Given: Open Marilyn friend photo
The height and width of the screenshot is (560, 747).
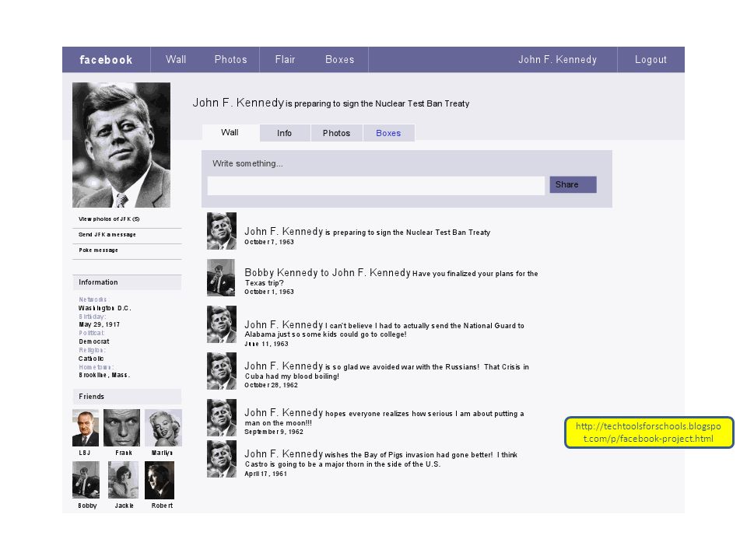Looking at the screenshot, I should pos(163,428).
